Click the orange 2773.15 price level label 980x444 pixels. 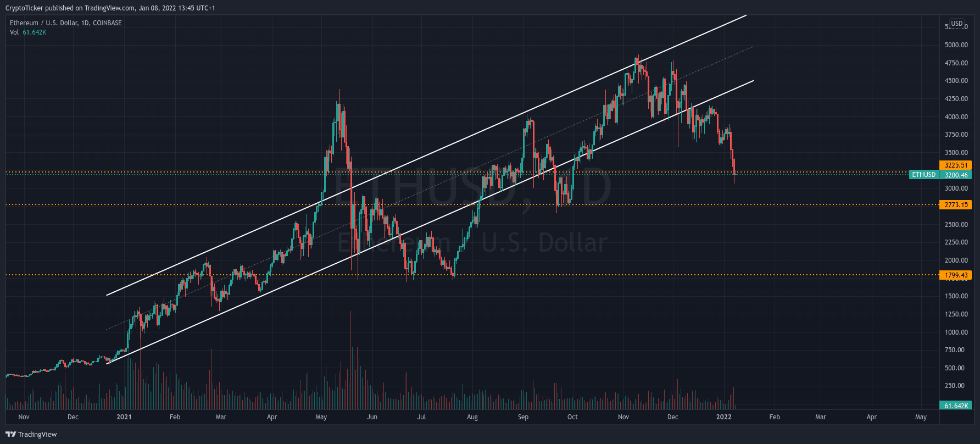955,205
